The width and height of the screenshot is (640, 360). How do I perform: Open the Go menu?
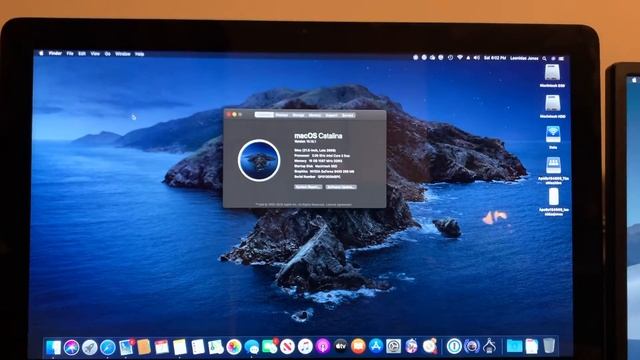point(107,53)
